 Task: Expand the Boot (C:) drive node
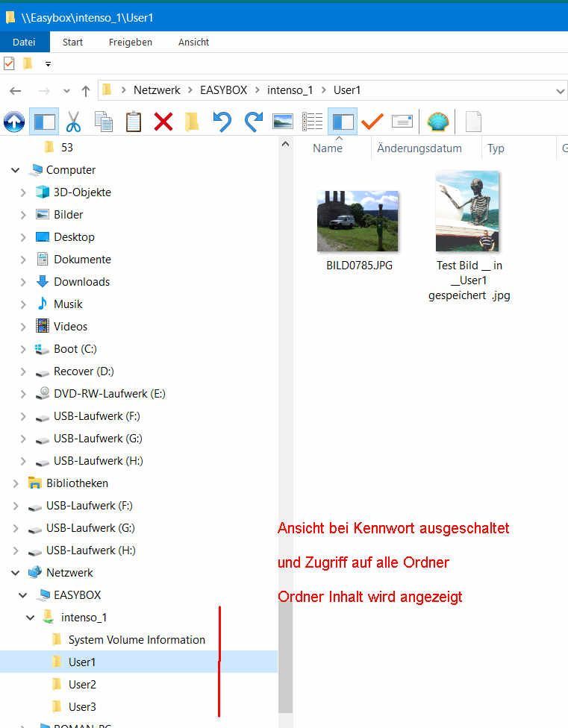(22, 349)
